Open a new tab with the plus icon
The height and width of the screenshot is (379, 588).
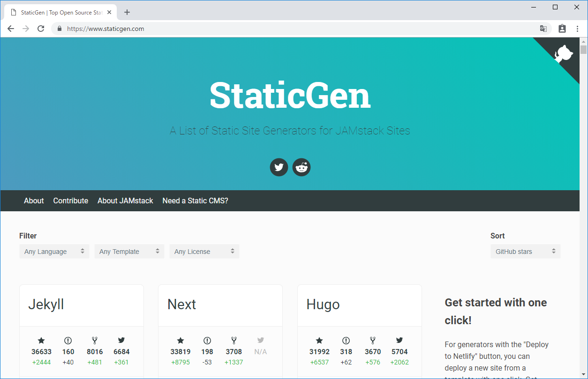[x=127, y=12]
